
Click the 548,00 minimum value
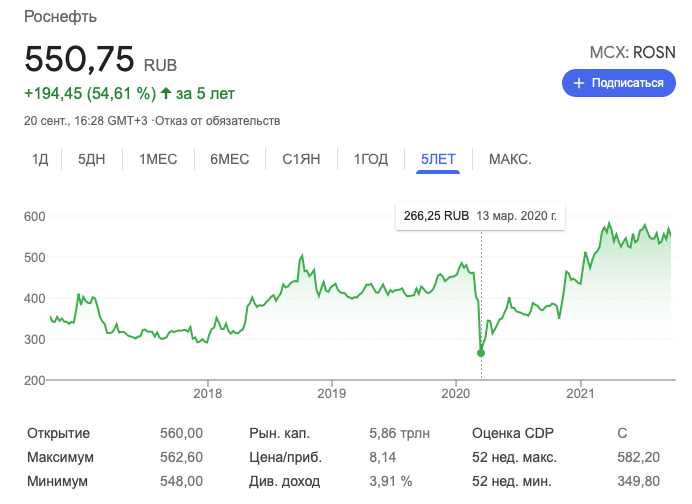181,481
